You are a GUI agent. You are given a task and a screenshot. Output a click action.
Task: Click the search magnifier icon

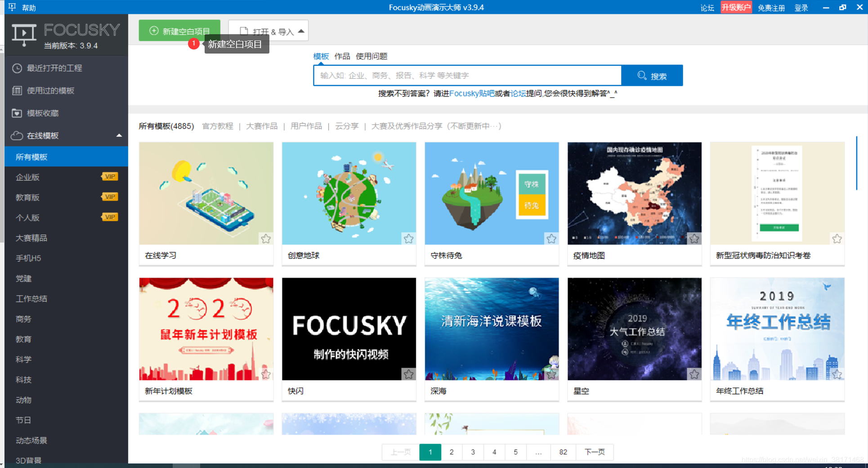coord(642,75)
